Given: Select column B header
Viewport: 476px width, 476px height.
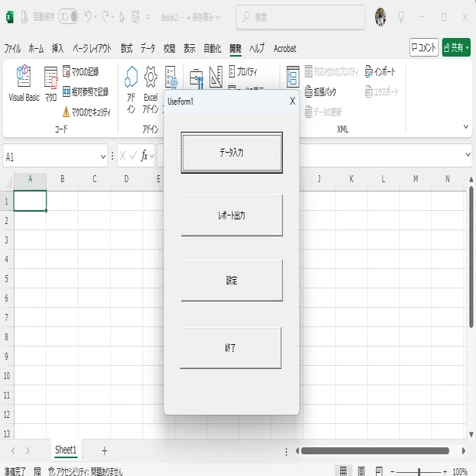Looking at the screenshot, I should pos(62,179).
